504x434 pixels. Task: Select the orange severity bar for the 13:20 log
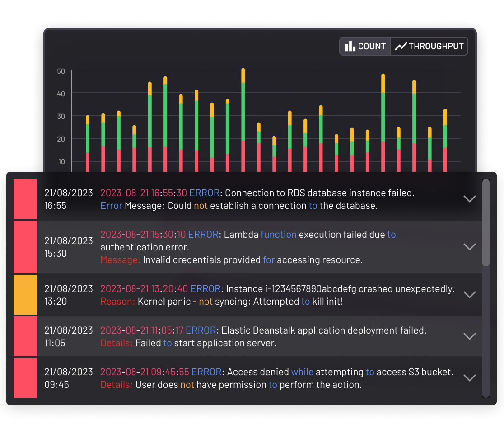click(x=25, y=295)
